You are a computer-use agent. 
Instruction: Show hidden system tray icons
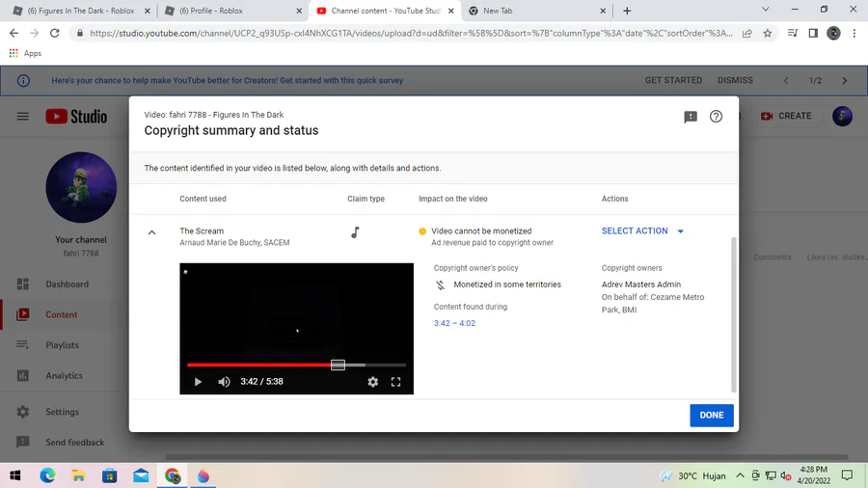[x=740, y=475]
